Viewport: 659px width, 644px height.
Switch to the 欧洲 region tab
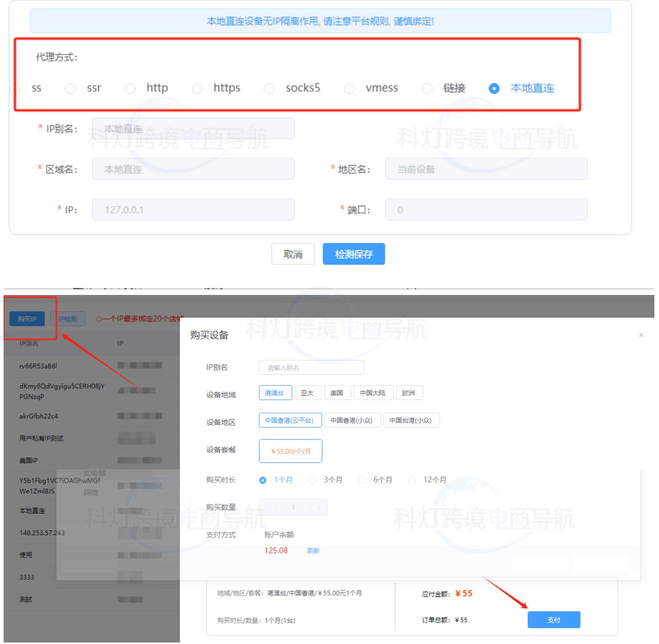tap(410, 392)
